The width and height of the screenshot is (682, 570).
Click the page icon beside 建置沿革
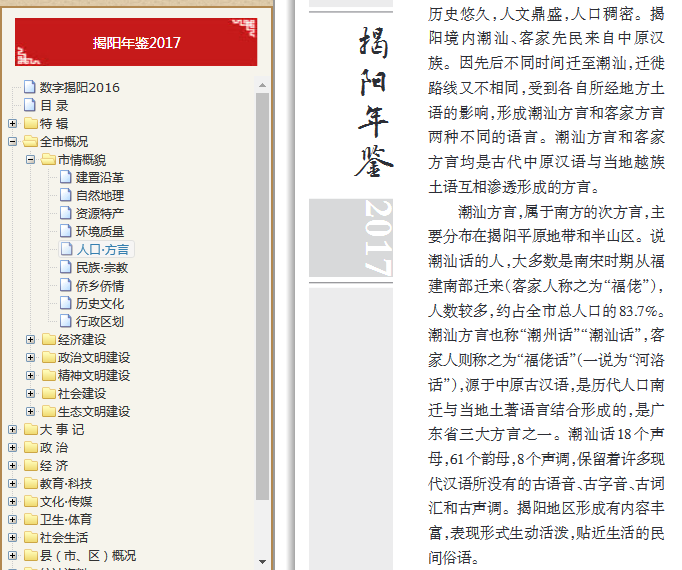pos(66,177)
